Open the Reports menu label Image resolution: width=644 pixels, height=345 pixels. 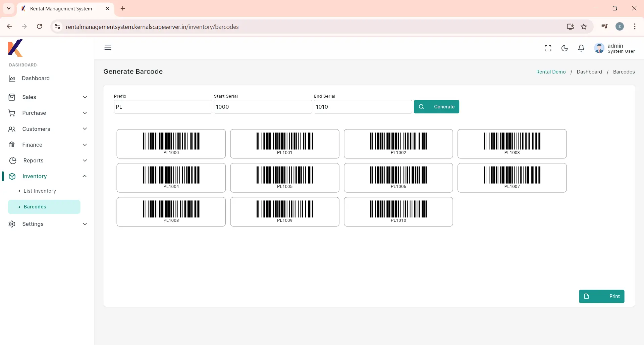[x=34, y=161]
